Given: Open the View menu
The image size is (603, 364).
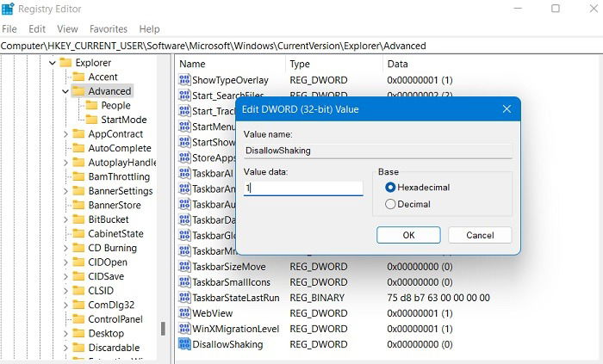Looking at the screenshot, I should [67, 28].
